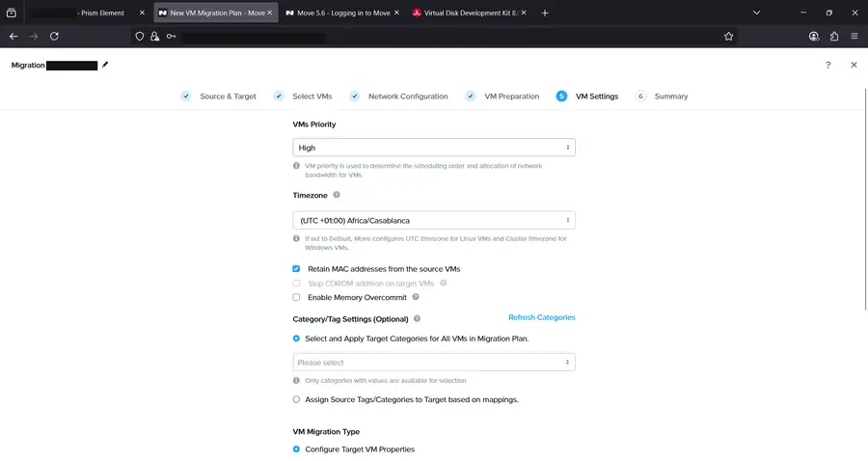Open the Timezone dropdown showing Africa/Casablanca
This screenshot has width=868, height=461.
[434, 220]
